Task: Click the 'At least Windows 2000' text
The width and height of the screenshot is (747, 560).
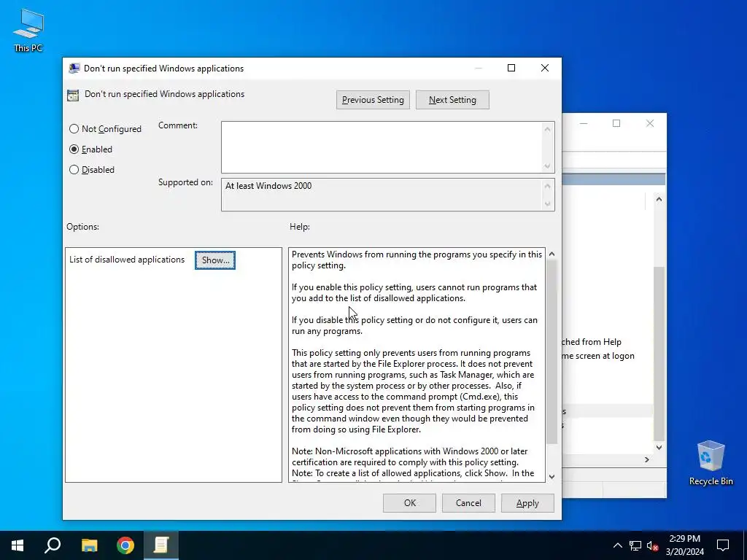Action: pos(268,186)
